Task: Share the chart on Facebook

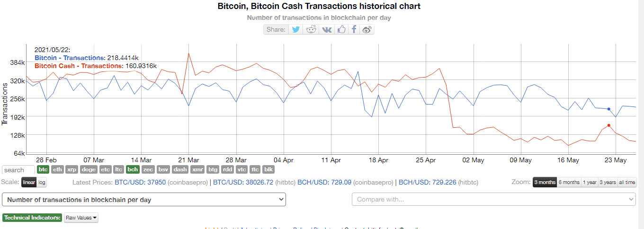Action: (354, 29)
